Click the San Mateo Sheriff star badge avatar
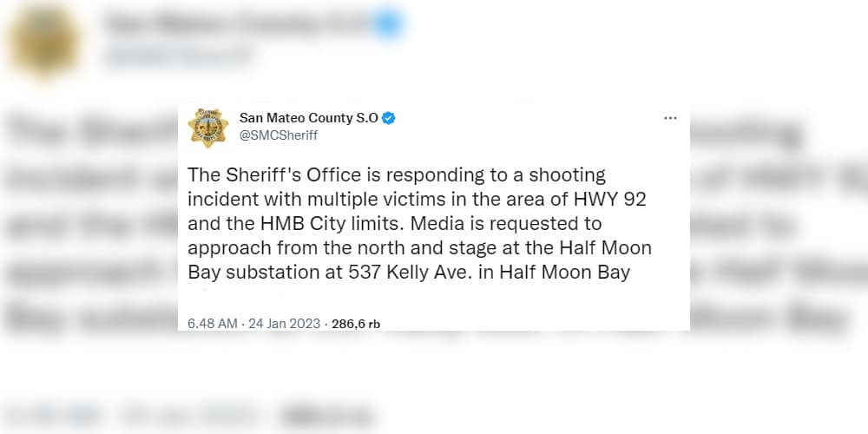The height and width of the screenshot is (434, 868). coord(208,128)
